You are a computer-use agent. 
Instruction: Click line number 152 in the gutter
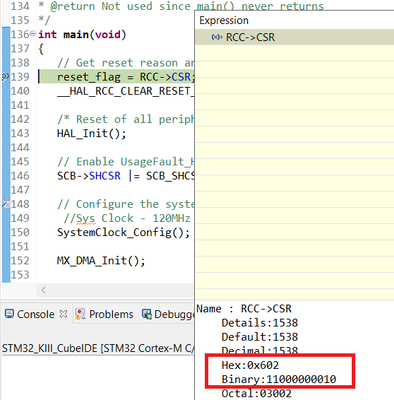20,260
